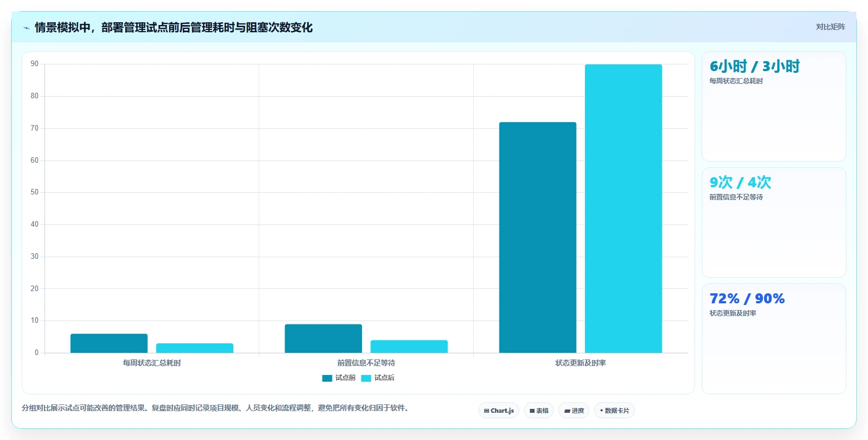
Task: Click the dark teal 试点前 legend color swatch
Action: point(327,378)
